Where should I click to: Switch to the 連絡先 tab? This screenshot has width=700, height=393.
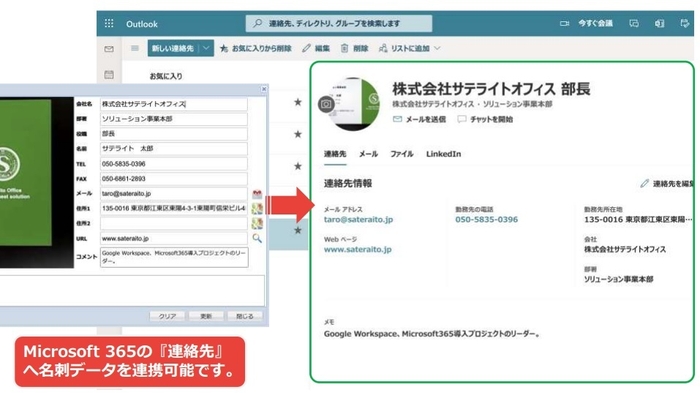tap(335, 154)
